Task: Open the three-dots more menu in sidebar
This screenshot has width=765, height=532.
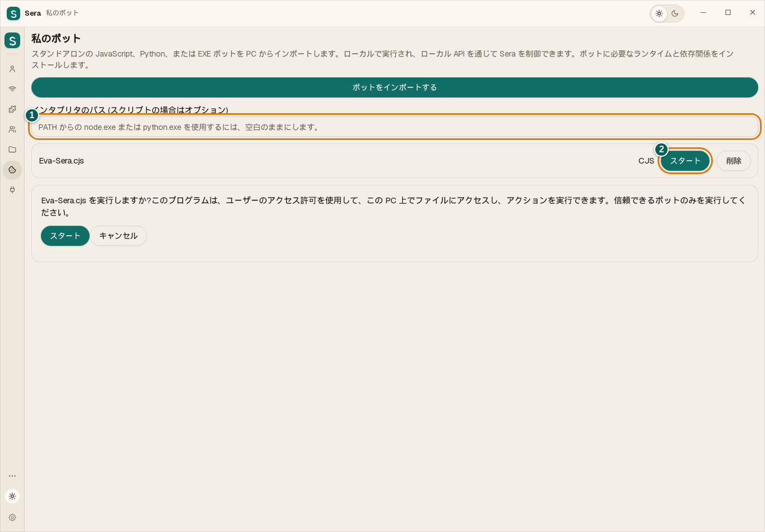Action: click(x=12, y=476)
